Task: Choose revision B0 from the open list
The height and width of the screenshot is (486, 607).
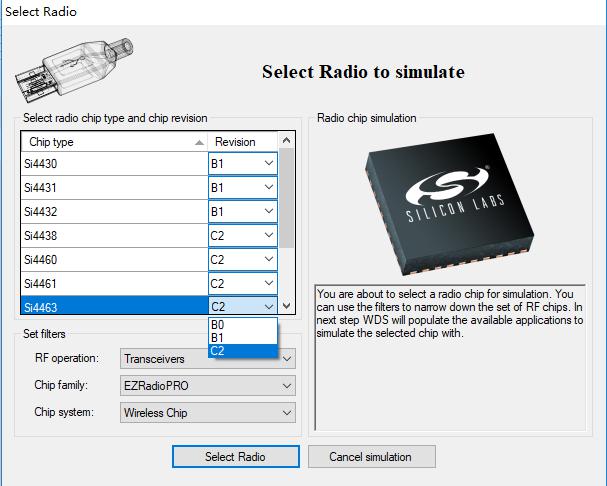Action: (x=243, y=325)
